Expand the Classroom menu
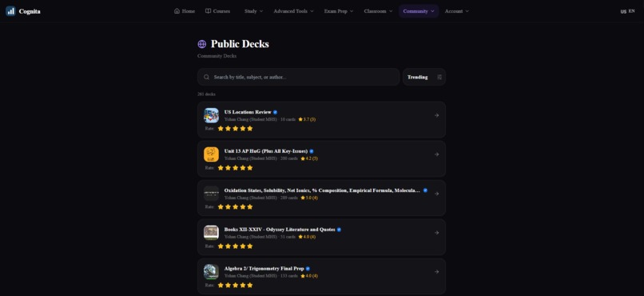 coord(378,11)
